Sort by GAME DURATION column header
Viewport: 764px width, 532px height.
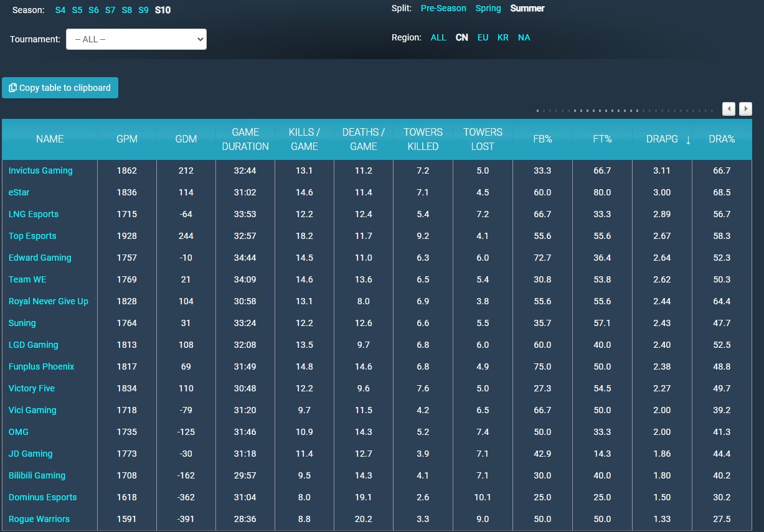(x=245, y=139)
